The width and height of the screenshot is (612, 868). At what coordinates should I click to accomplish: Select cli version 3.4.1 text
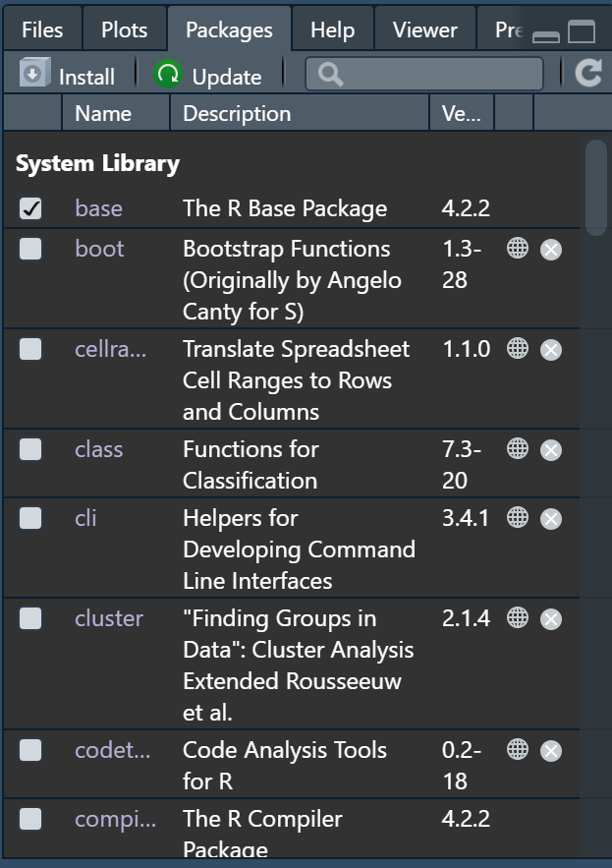pyautogui.click(x=466, y=518)
